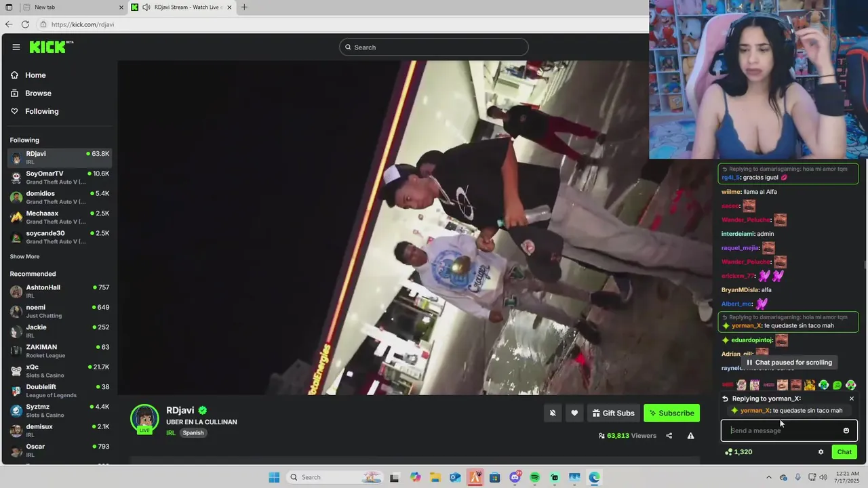Image resolution: width=868 pixels, height=488 pixels.
Task: Open Doublelift recommended channel
Action: tap(60, 390)
